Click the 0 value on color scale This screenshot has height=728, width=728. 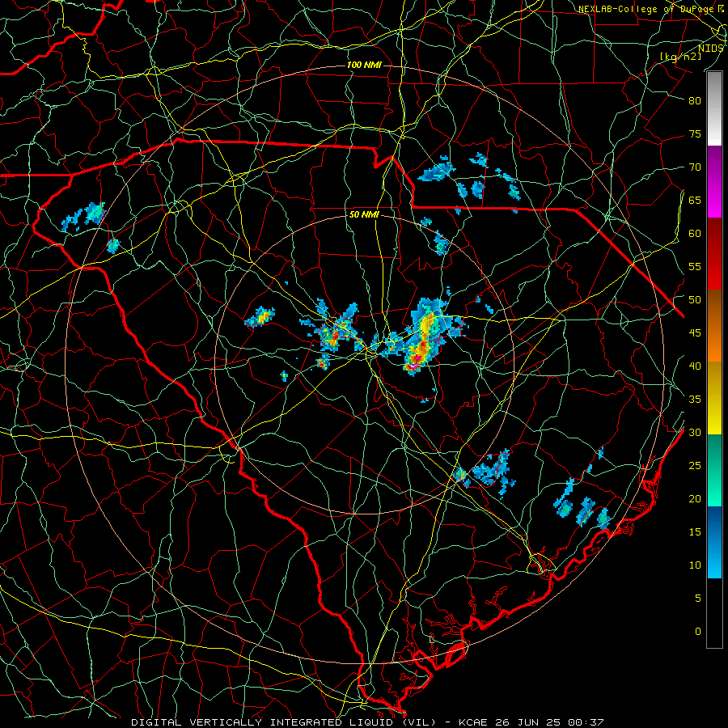point(698,632)
